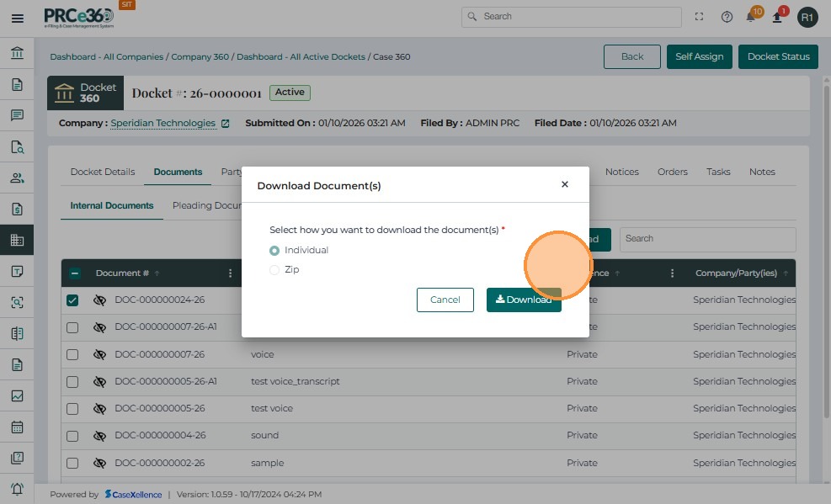This screenshot has width=831, height=504.
Task: Check the checkbox for DOC-000000002-26
Action: click(x=72, y=464)
